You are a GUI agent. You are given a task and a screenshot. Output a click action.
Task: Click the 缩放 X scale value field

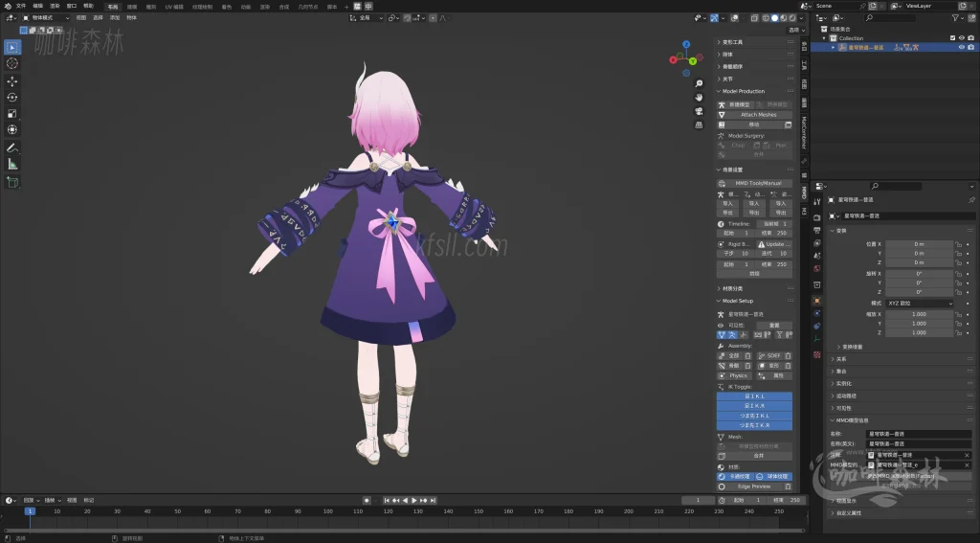[919, 315]
